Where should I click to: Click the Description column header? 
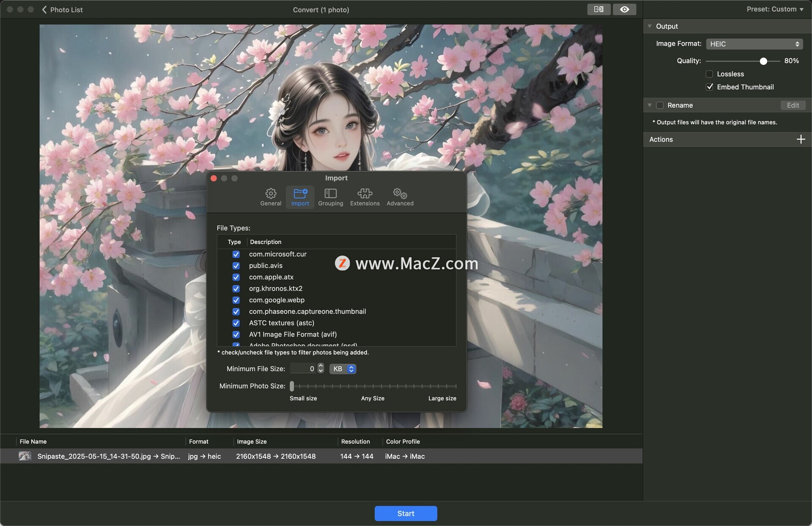[x=266, y=242]
